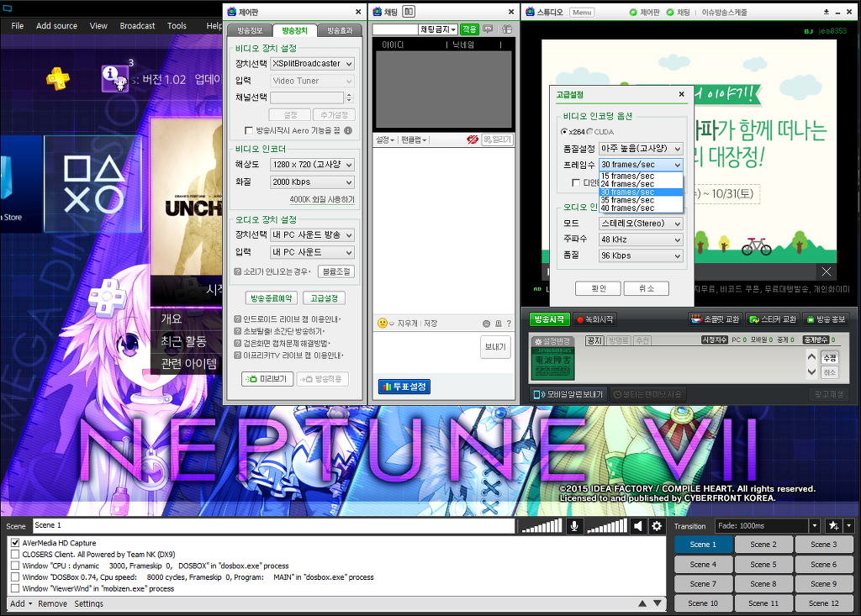
Task: Click the red no-entry icon in chat
Action: (473, 140)
